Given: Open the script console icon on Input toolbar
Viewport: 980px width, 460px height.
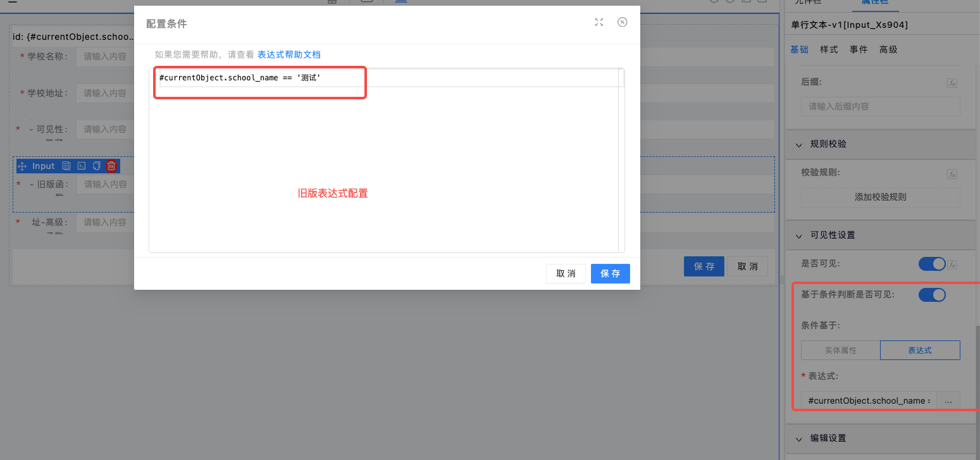Looking at the screenshot, I should (81, 166).
